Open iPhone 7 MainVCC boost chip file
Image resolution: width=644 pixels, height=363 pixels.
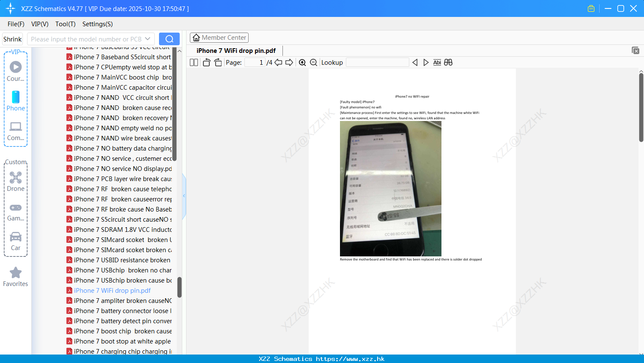119,77
